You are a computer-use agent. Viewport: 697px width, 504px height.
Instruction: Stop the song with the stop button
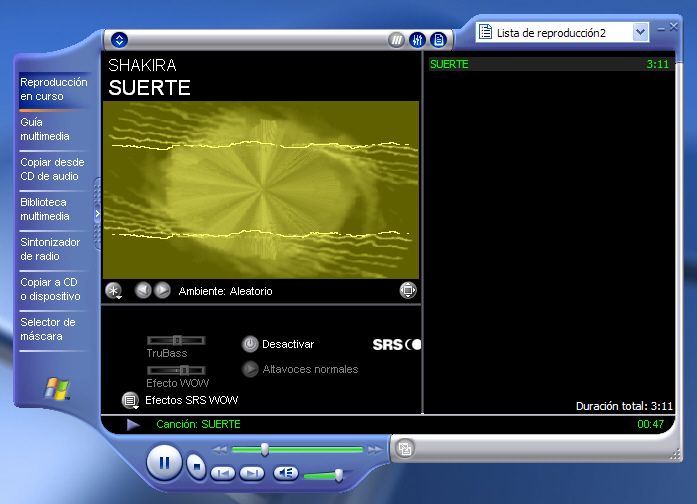(x=196, y=467)
